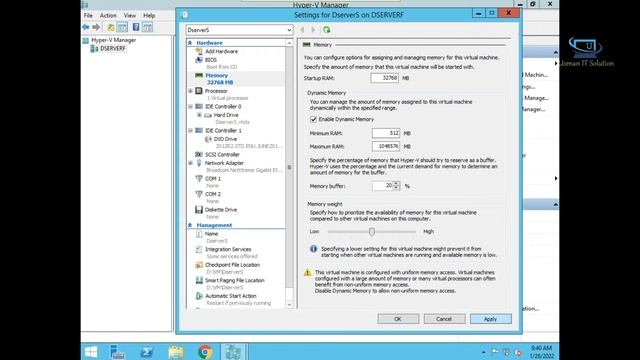Viewport: 640px width, 360px height.
Task: Open the BIOS settings item
Action: click(211, 60)
